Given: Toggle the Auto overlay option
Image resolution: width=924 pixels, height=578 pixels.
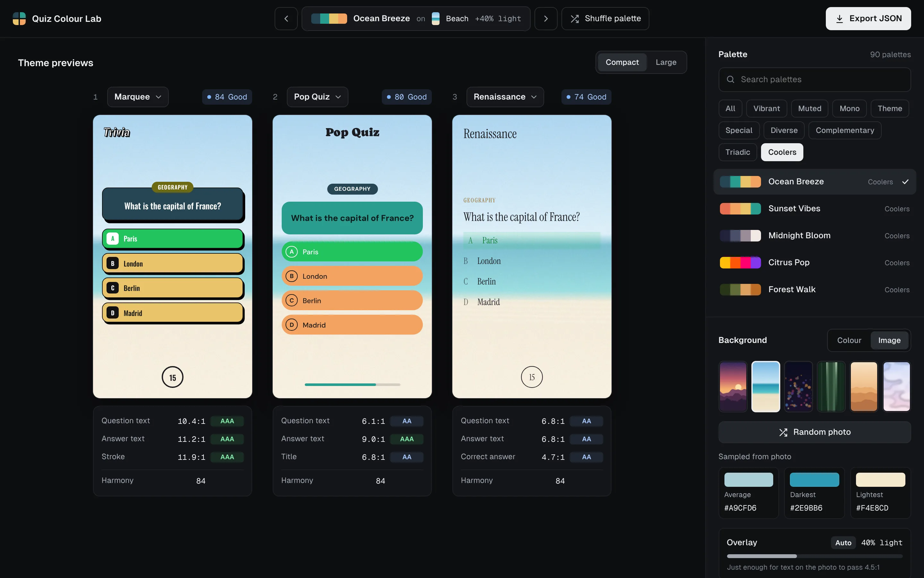Looking at the screenshot, I should [x=843, y=542].
